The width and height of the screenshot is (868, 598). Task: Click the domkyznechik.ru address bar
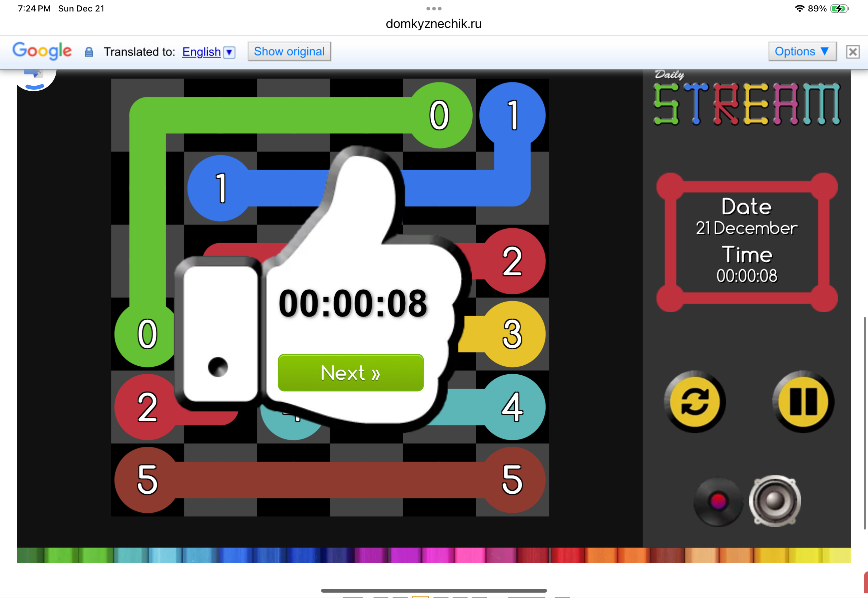434,24
